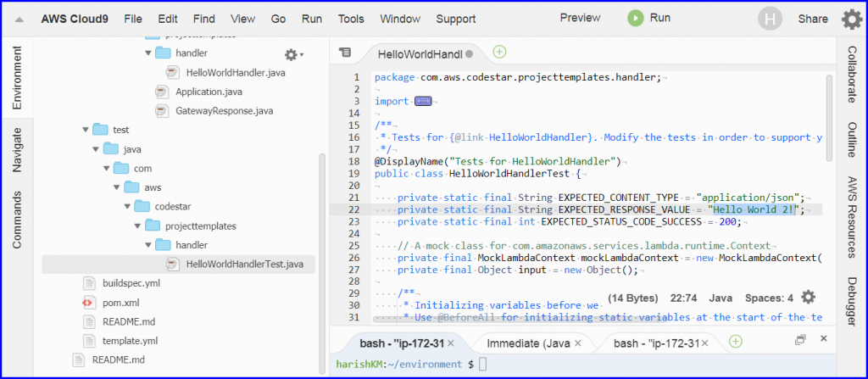This screenshot has width=868, height=379.
Task: Click the user avatar H icon
Action: (770, 19)
